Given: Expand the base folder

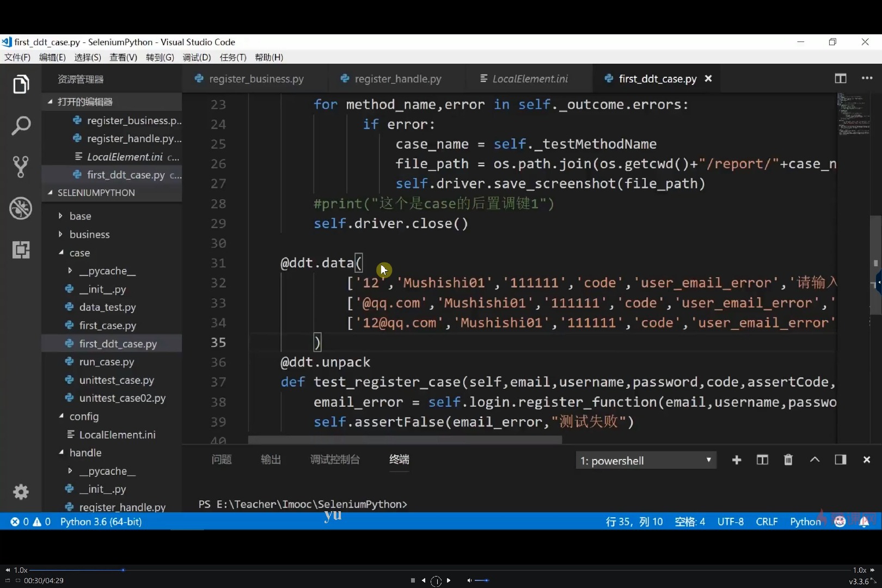Looking at the screenshot, I should [60, 216].
